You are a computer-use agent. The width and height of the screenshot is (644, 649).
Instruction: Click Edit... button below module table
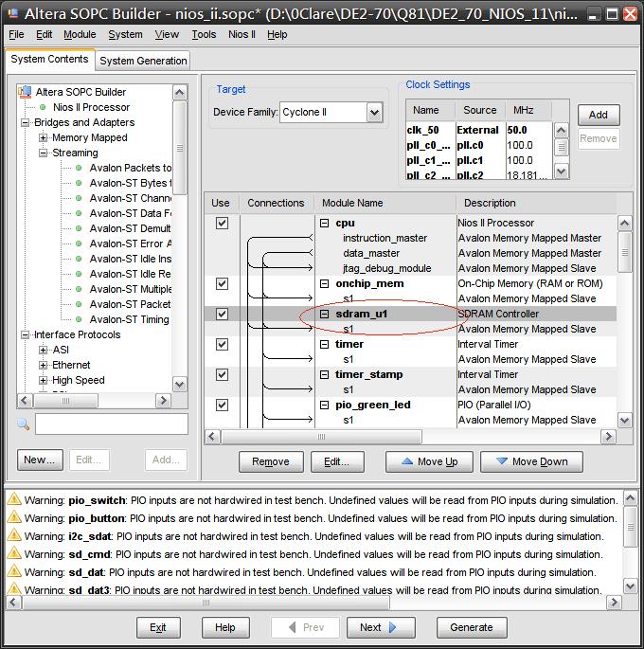[337, 461]
